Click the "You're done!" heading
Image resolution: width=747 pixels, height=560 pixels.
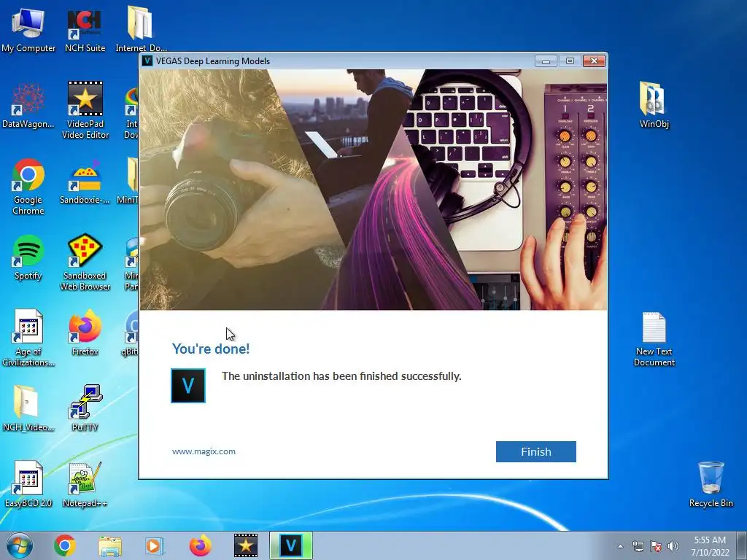(x=211, y=349)
